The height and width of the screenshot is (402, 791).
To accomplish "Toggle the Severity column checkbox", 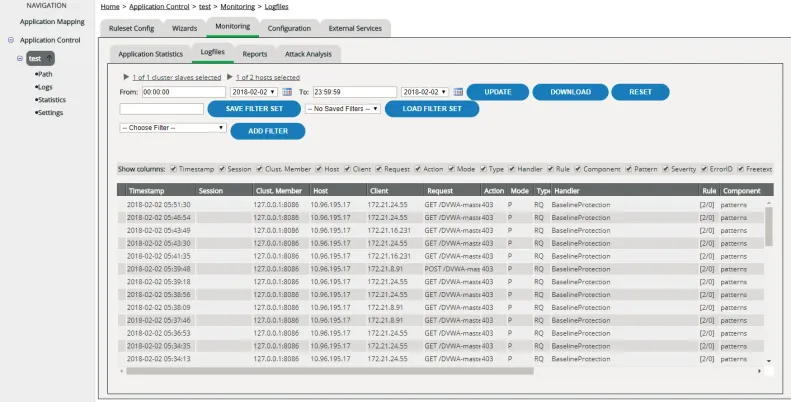I will point(666,169).
